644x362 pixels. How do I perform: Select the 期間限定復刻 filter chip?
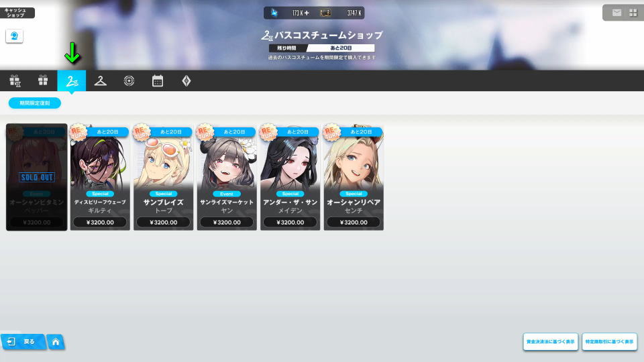(x=35, y=103)
